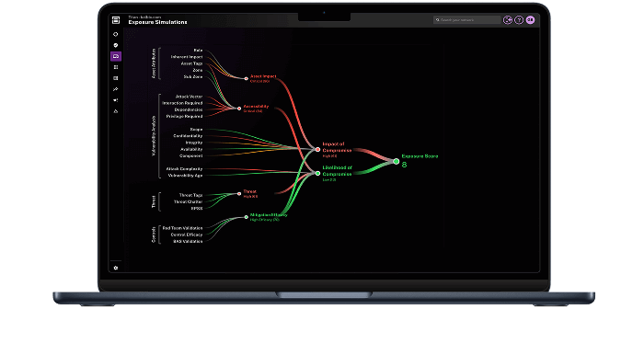Viewport: 644px width, 355px height.
Task: Click the Scope label
Action: pos(196,130)
